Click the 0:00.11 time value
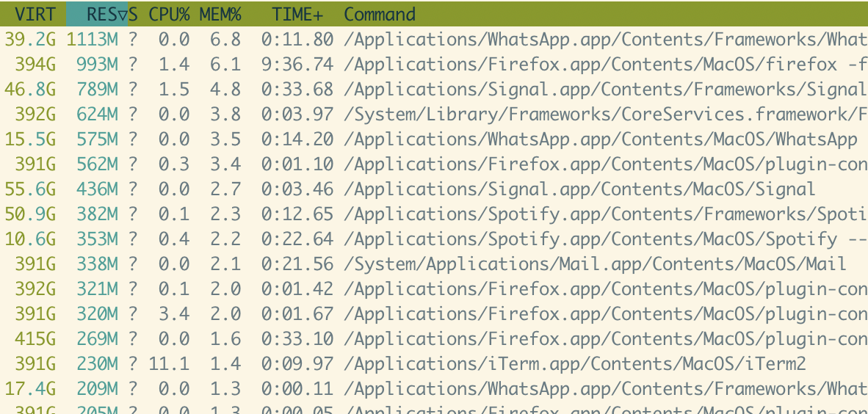868x414 pixels. point(297,388)
